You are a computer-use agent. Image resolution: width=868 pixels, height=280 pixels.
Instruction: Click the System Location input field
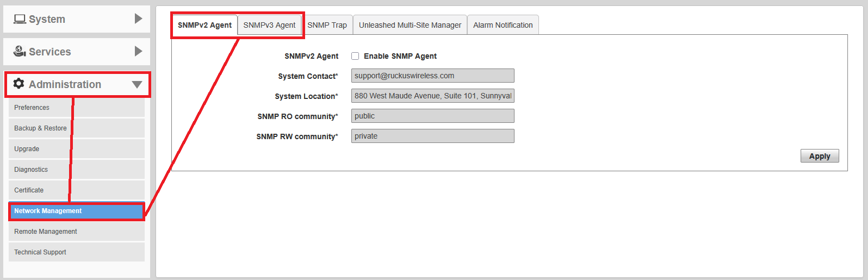432,96
